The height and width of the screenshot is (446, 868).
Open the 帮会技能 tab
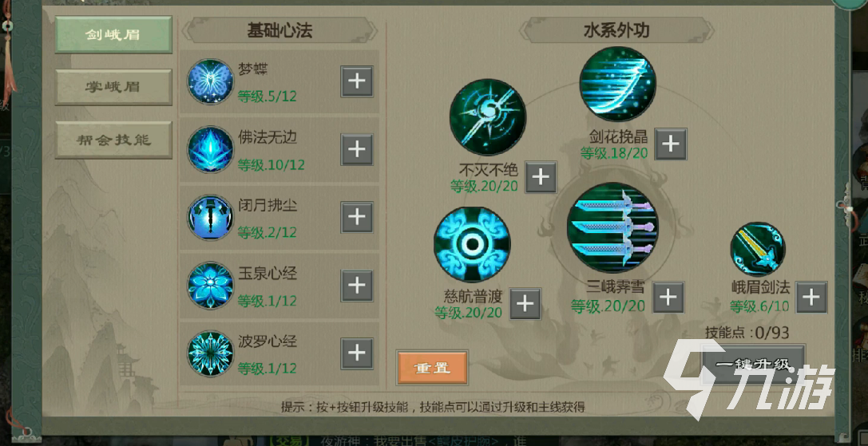[113, 140]
